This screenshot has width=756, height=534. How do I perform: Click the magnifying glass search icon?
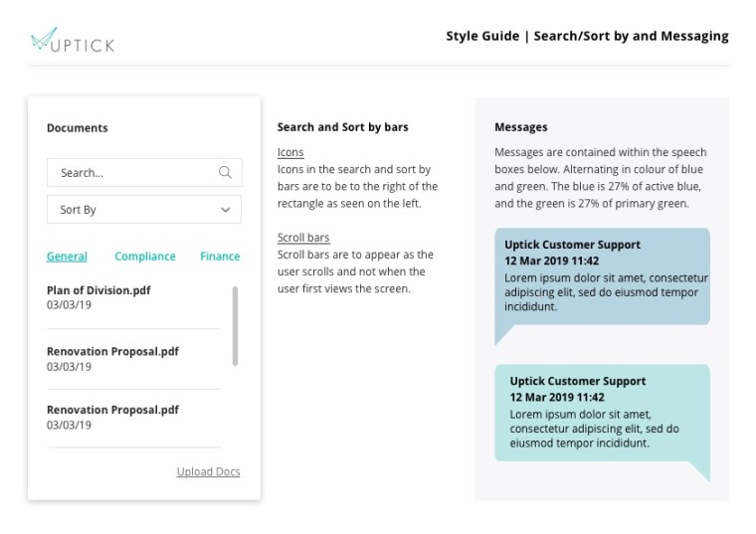(x=226, y=172)
